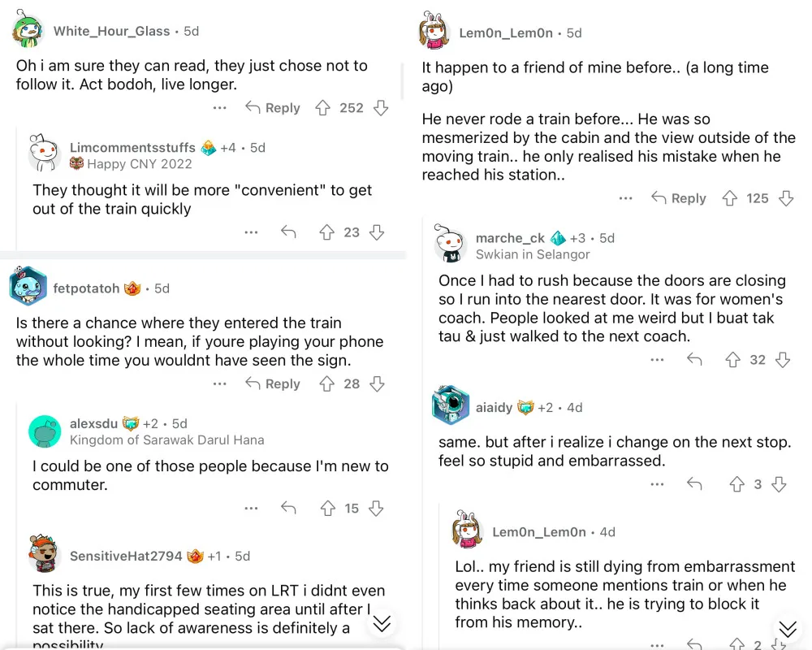Open SensitiveHat2794's user profile link

click(126, 557)
